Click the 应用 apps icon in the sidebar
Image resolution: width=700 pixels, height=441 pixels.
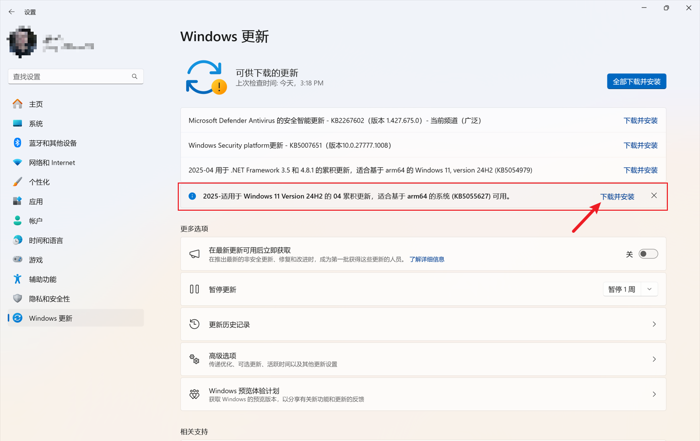tap(17, 201)
